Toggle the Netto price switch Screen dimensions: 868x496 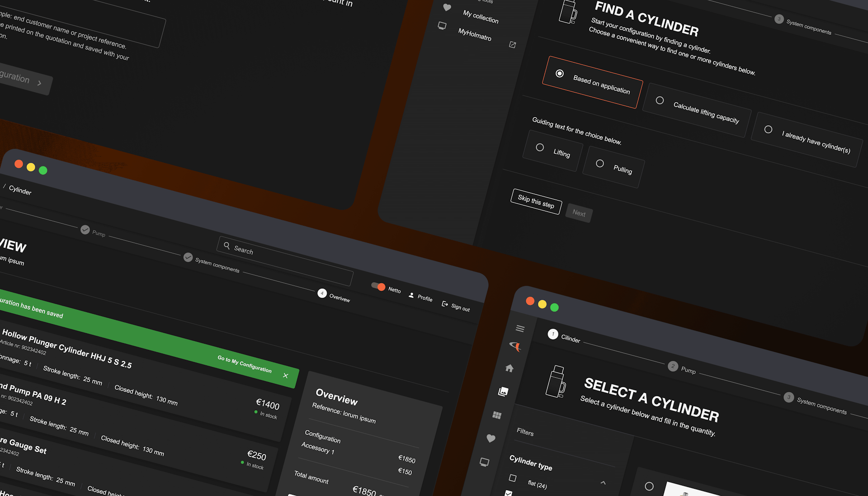378,286
